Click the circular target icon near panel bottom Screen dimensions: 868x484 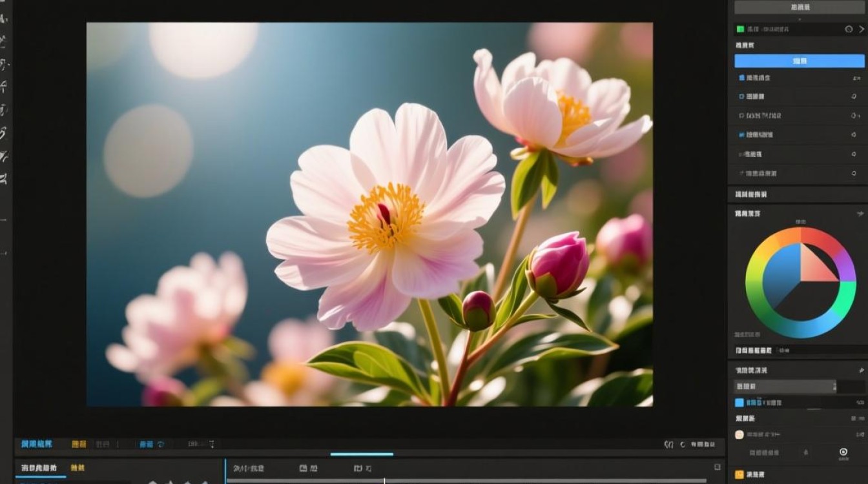coord(843,452)
